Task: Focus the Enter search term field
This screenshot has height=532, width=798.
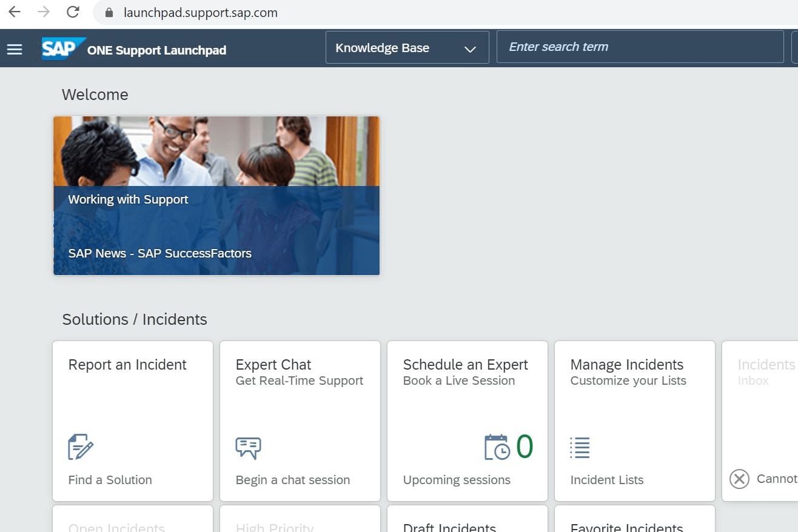Action: coord(640,47)
